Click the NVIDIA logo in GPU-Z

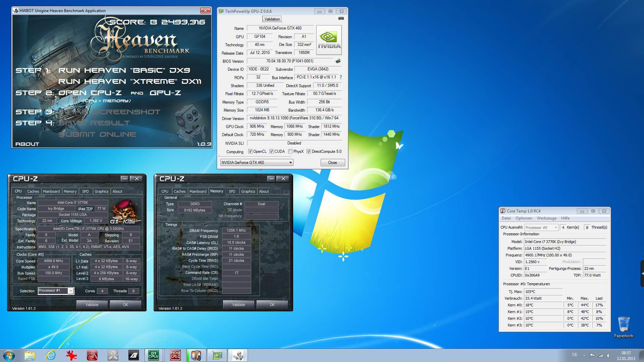(x=329, y=40)
